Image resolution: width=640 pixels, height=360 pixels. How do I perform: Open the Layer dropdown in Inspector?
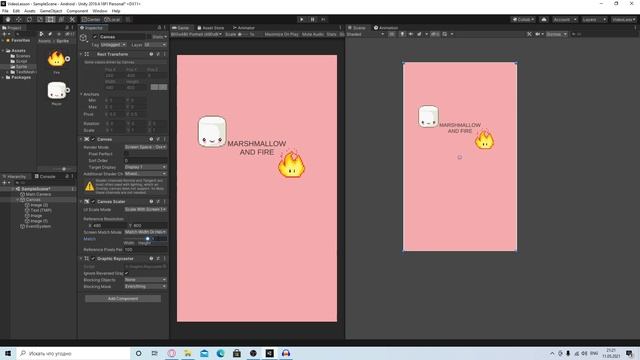[x=155, y=44]
